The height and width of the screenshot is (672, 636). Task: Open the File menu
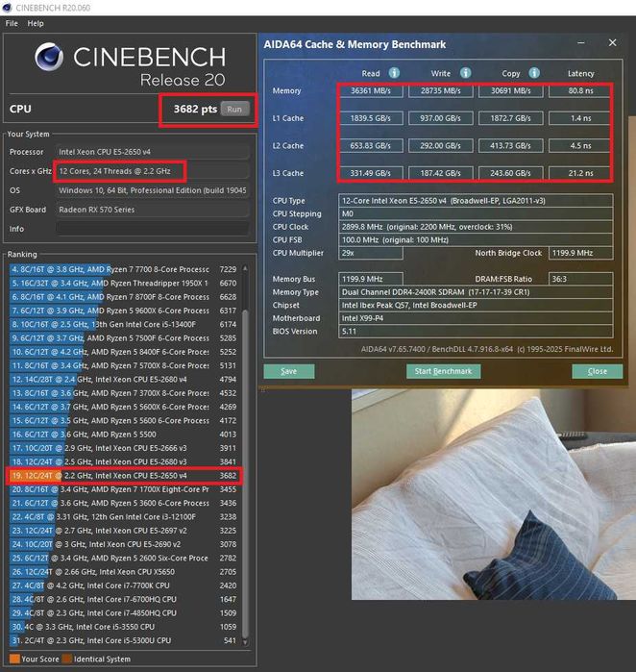(12, 23)
